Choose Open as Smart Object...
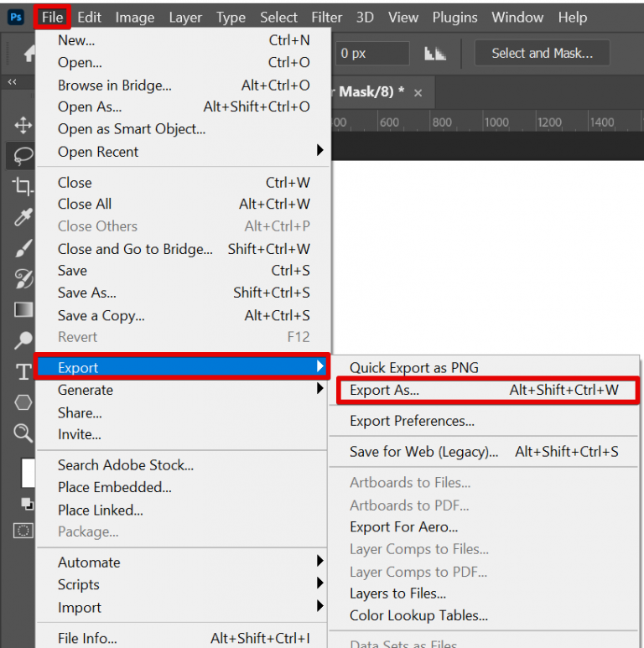This screenshot has width=644, height=648. (x=182, y=129)
